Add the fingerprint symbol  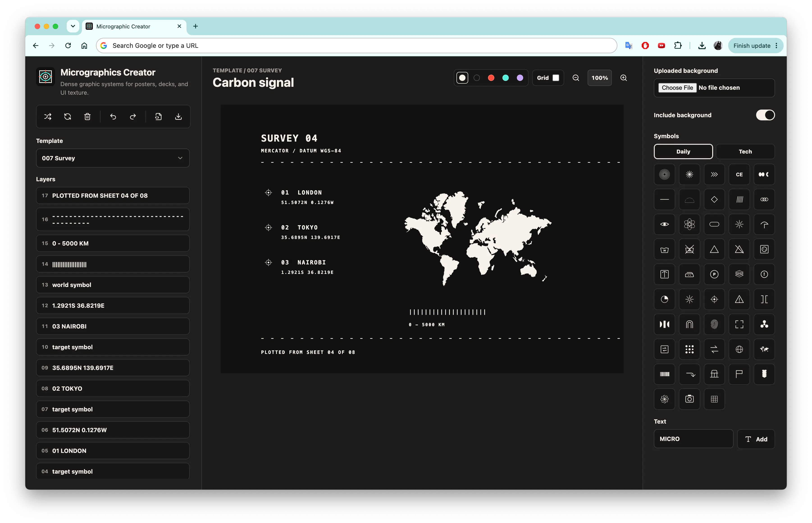(714, 324)
